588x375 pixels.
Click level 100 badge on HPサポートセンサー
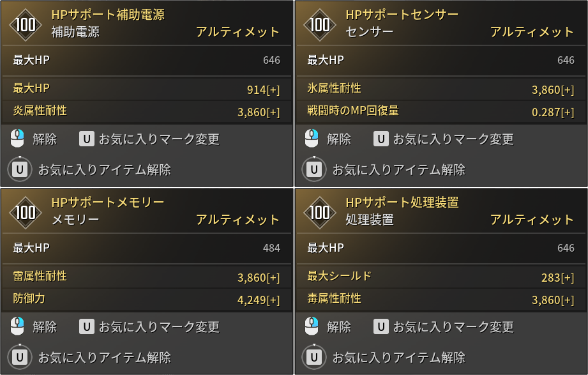point(320,25)
